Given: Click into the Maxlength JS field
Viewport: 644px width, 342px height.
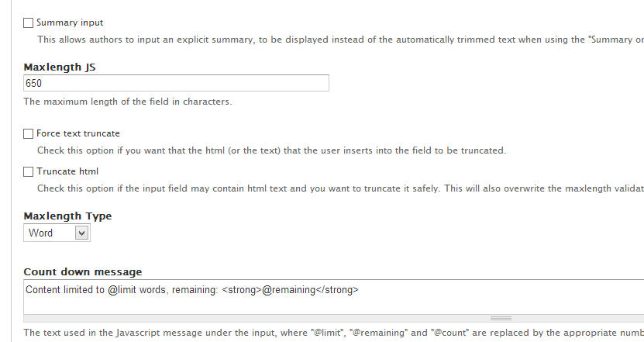Looking at the screenshot, I should point(176,83).
